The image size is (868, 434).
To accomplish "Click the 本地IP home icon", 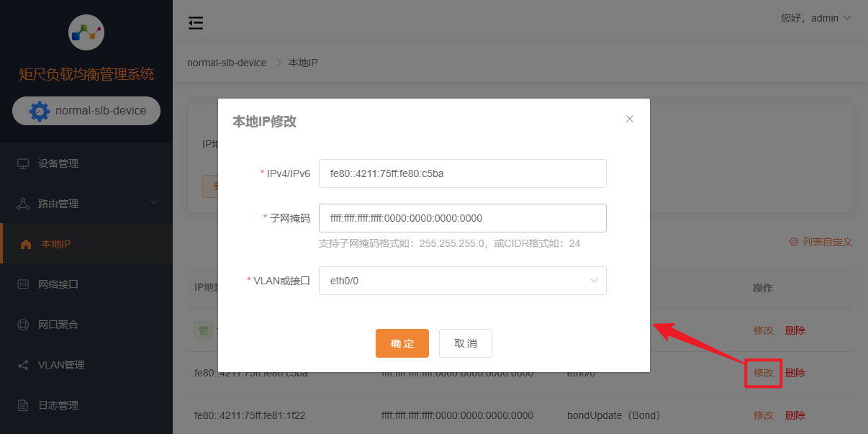I will pos(26,244).
